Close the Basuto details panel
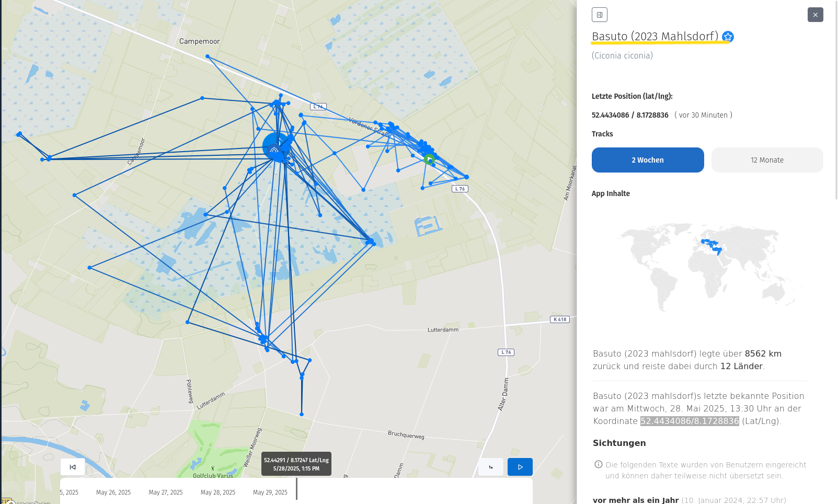 point(815,15)
